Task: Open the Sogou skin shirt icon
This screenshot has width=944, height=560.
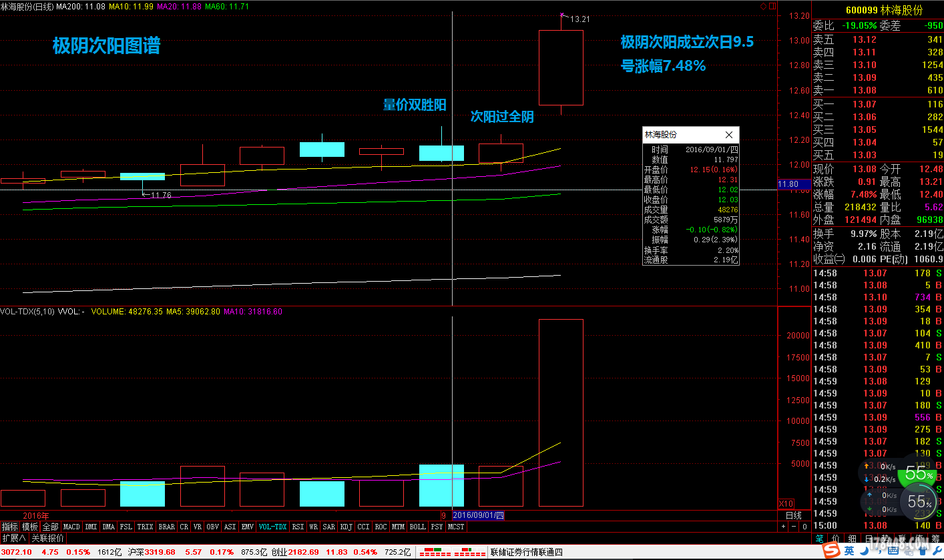Action: 923,551
